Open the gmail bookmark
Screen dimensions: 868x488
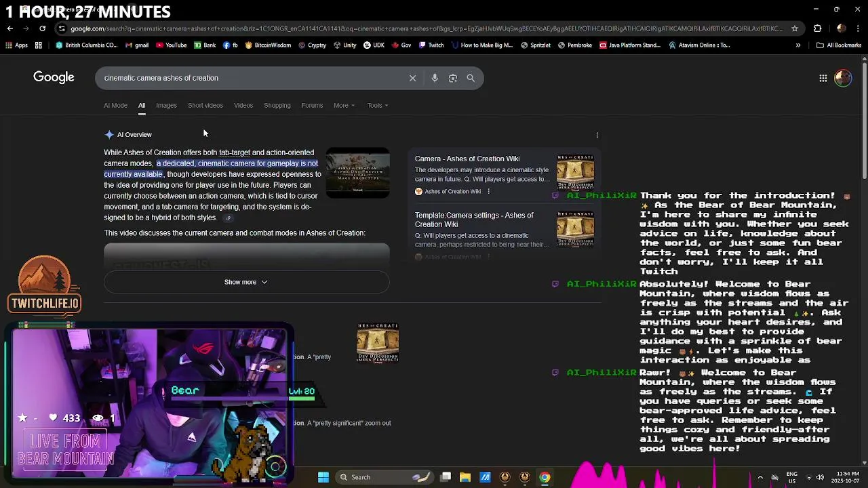(137, 45)
